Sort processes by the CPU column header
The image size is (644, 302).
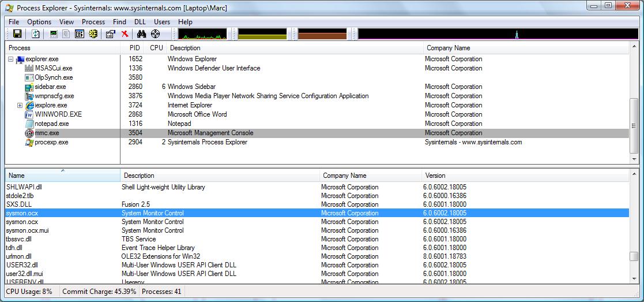tap(156, 48)
